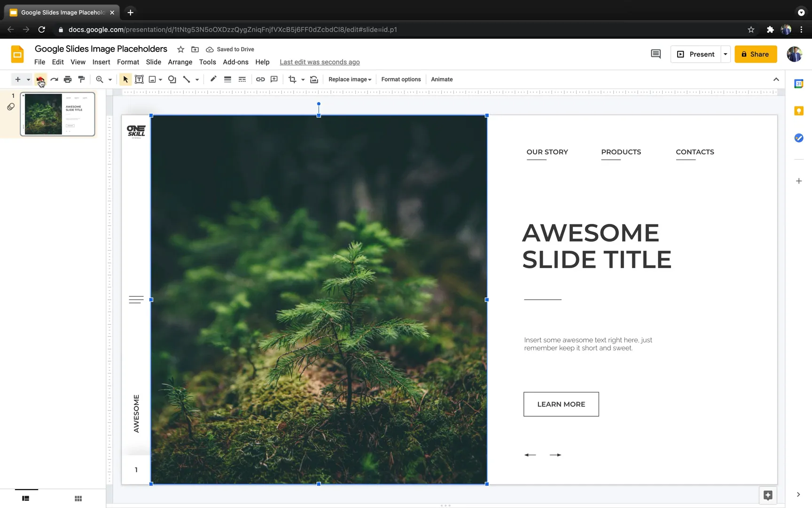Select the Text box tool
This screenshot has height=508, width=812.
pyautogui.click(x=139, y=79)
